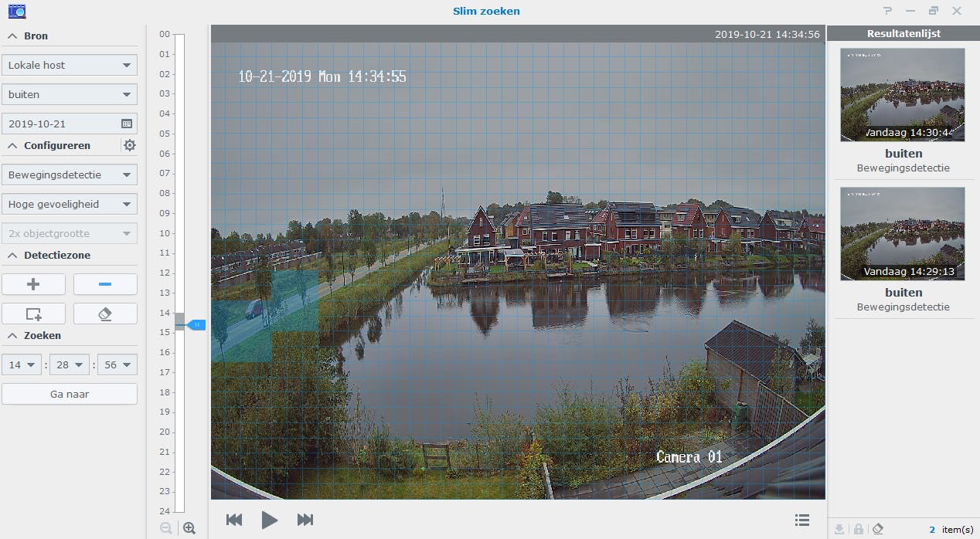Use the eraser to clear the detection zone
The width and height of the screenshot is (980, 539).
tap(104, 314)
